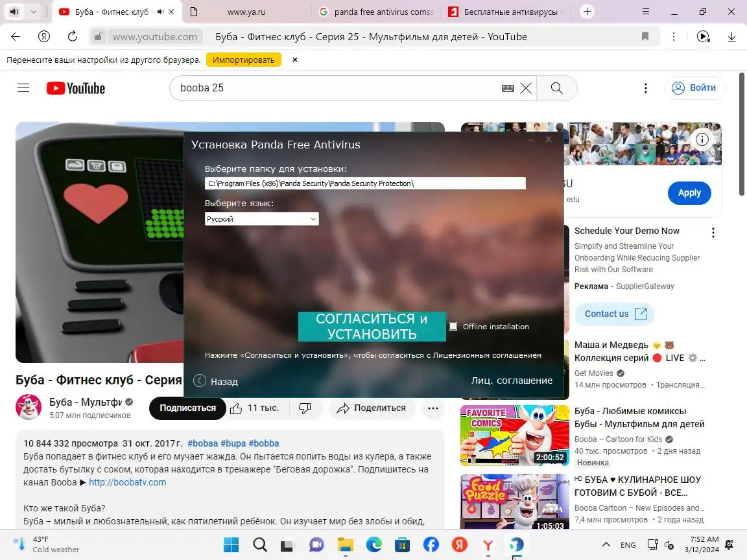This screenshot has height=560, width=747.
Task: Open the ENG language indicator
Action: point(628,544)
